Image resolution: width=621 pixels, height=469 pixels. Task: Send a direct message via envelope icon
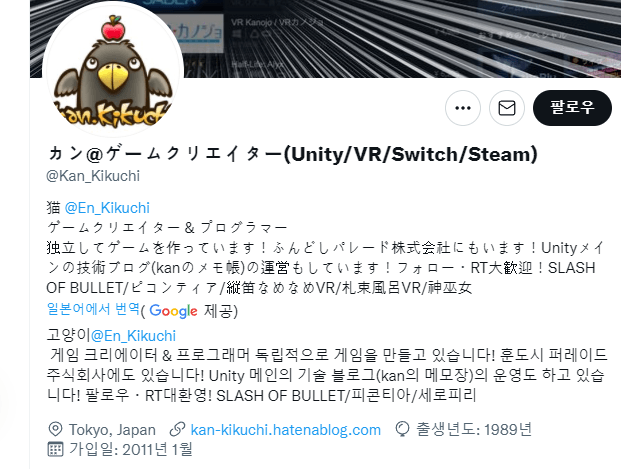click(507, 108)
